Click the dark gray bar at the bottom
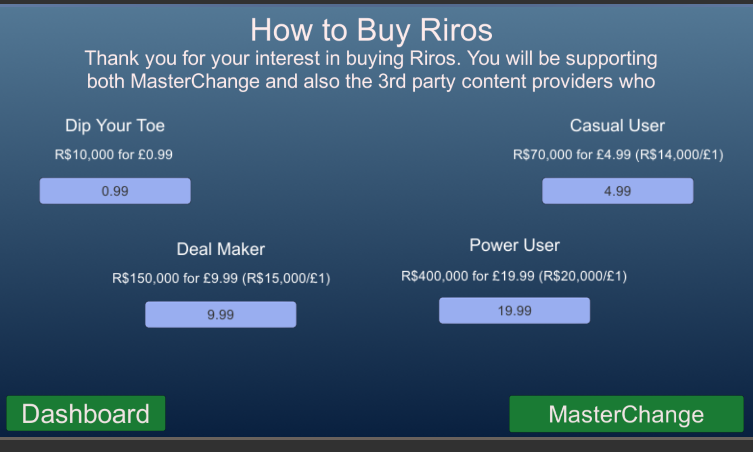Image resolution: width=753 pixels, height=452 pixels. (x=376, y=445)
